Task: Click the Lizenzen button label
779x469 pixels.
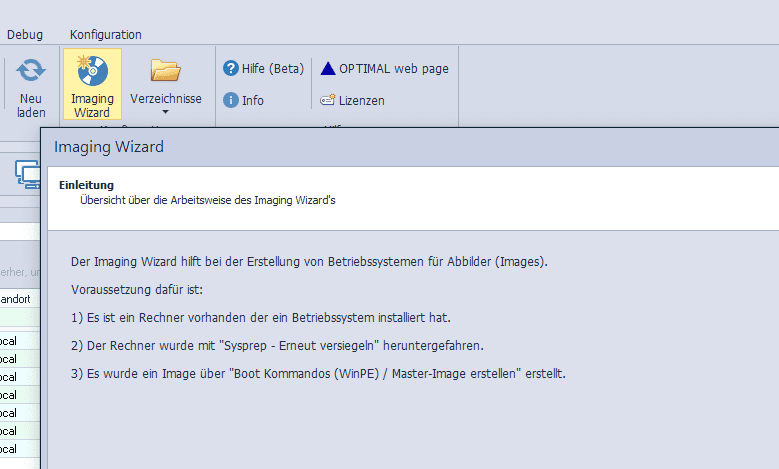Action: [x=361, y=100]
